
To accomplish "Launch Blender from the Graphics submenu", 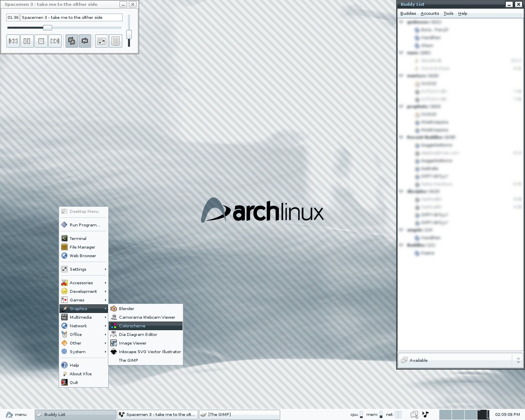I will click(x=146, y=308).
